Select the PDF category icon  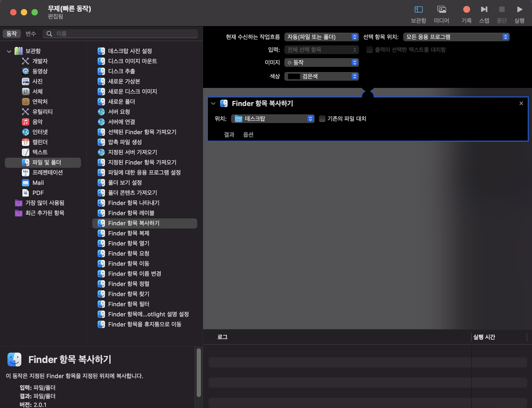(26, 193)
